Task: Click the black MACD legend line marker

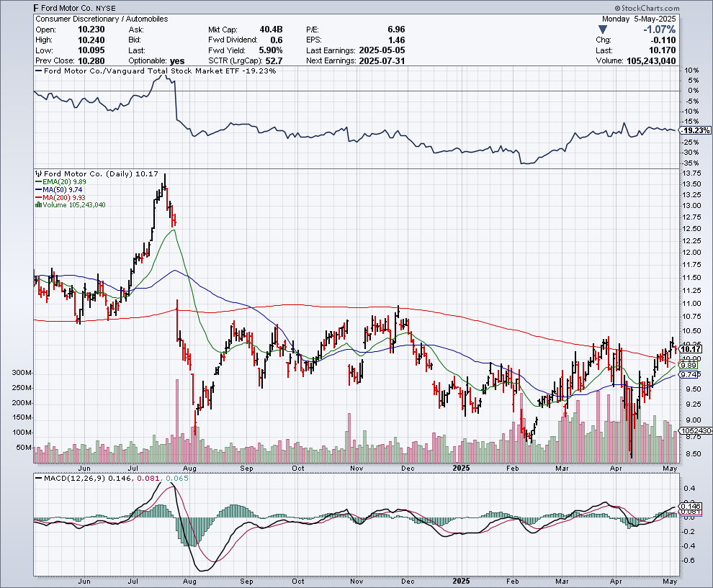Action: click(x=39, y=479)
